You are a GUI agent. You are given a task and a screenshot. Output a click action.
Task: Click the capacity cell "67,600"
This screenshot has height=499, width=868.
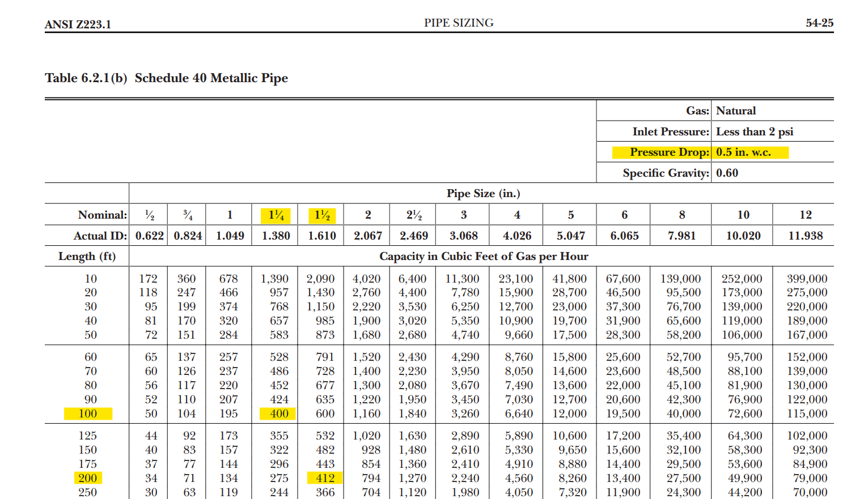(623, 279)
